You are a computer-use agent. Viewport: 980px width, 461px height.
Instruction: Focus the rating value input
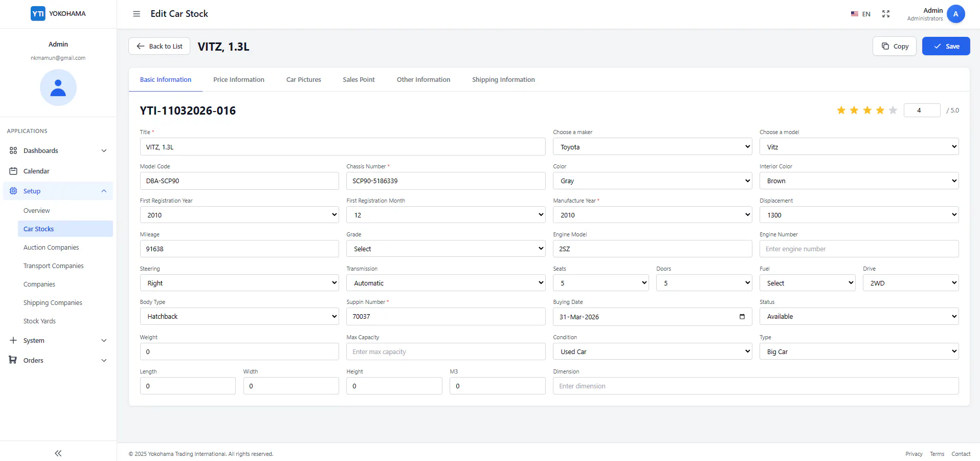pyautogui.click(x=922, y=110)
